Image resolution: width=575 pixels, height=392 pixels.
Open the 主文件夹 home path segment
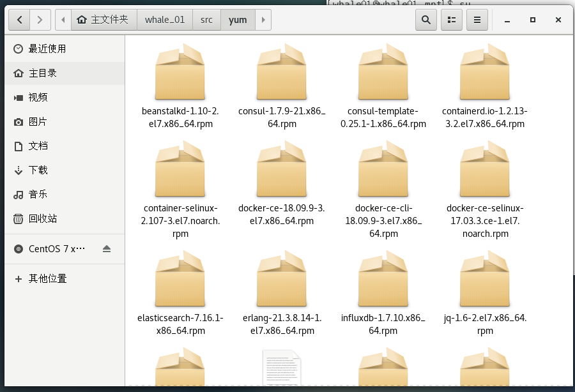[x=103, y=20]
